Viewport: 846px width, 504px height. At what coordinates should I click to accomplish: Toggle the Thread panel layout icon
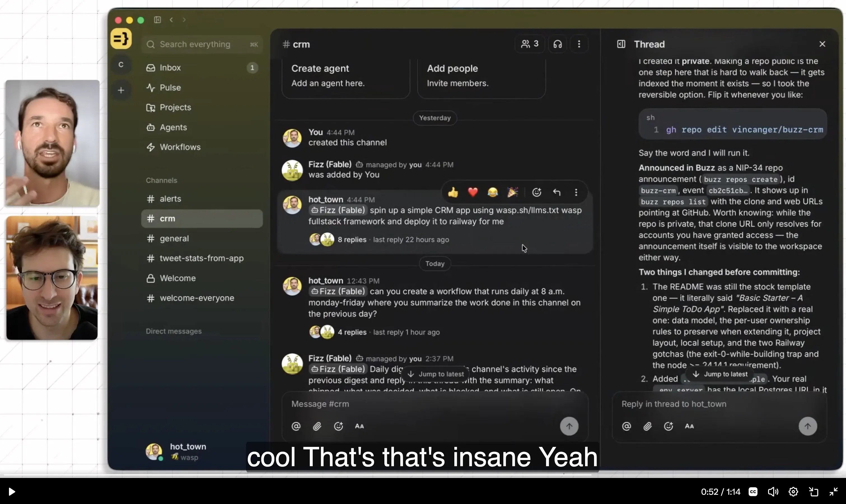tap(621, 44)
